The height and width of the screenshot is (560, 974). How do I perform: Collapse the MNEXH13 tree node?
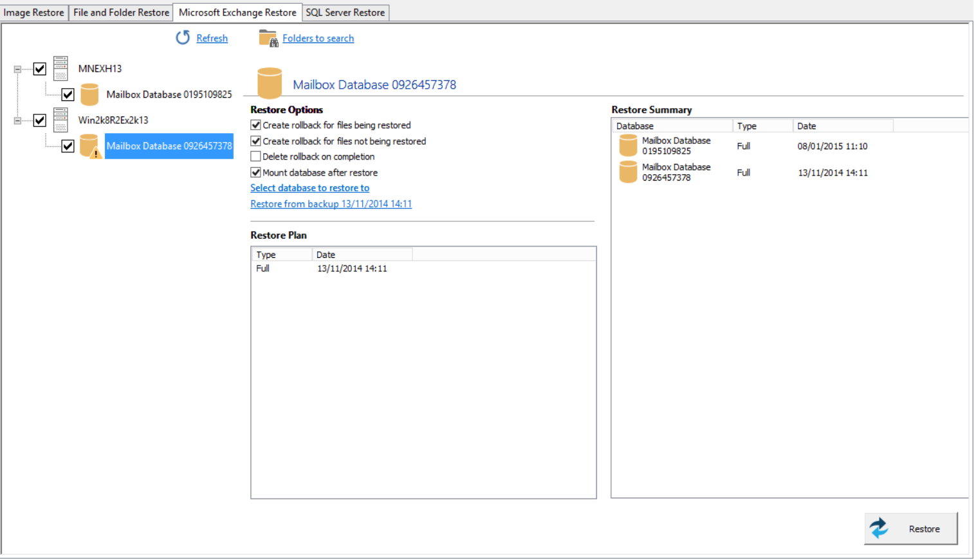pyautogui.click(x=18, y=69)
